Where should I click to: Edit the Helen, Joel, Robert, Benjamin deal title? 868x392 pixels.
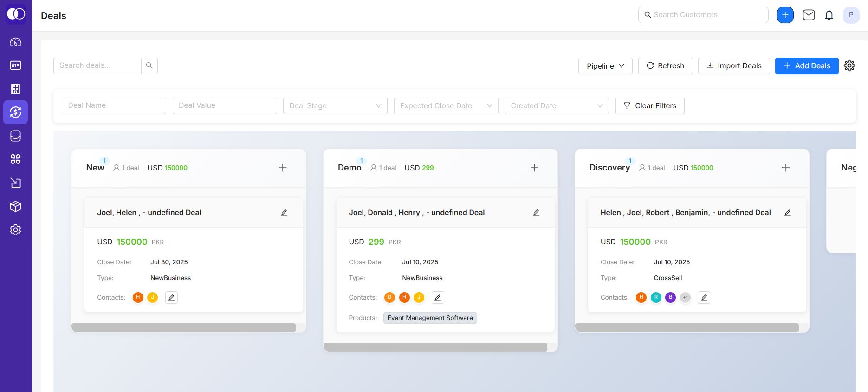pyautogui.click(x=788, y=213)
